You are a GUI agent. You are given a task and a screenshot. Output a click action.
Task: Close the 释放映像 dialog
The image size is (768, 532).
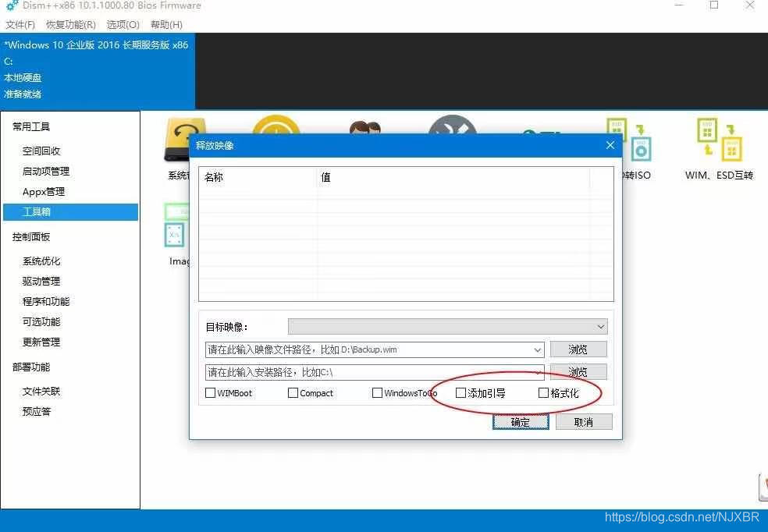(610, 145)
